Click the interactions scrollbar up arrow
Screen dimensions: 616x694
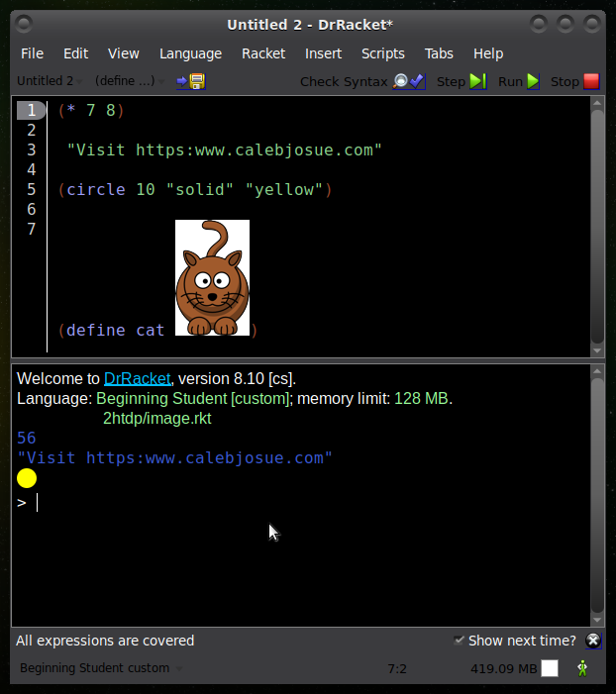(x=597, y=371)
